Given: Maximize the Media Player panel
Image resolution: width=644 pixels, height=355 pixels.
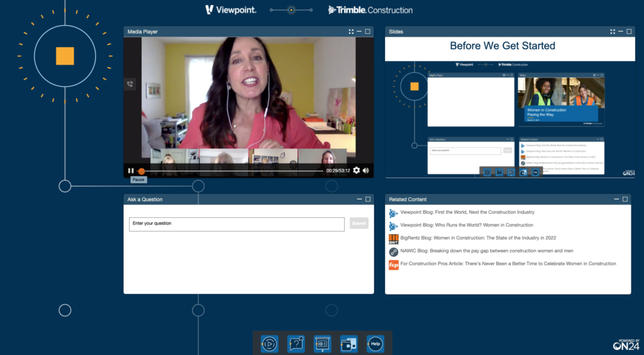Looking at the screenshot, I should pos(367,31).
